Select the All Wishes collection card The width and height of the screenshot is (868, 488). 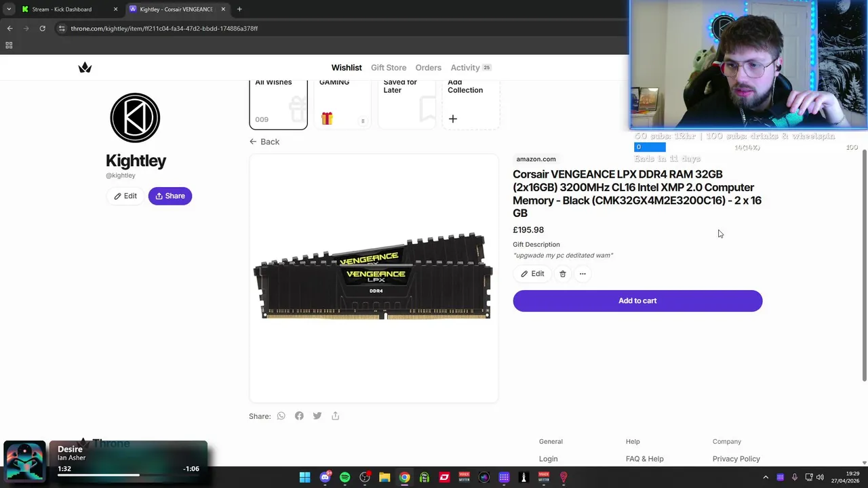pyautogui.click(x=278, y=104)
